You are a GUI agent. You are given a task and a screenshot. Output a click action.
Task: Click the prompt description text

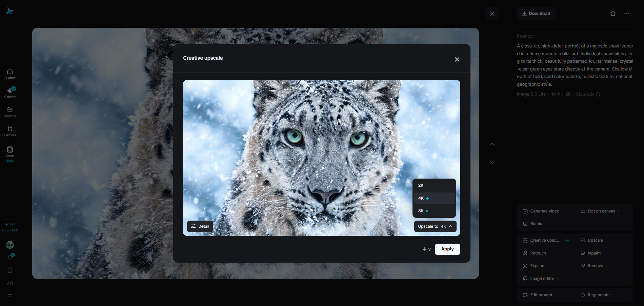click(575, 65)
